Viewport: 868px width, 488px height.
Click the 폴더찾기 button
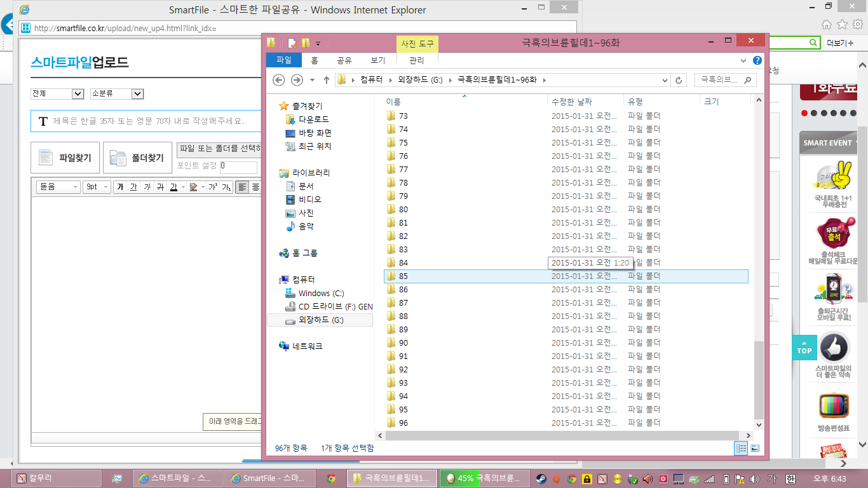coord(137,158)
